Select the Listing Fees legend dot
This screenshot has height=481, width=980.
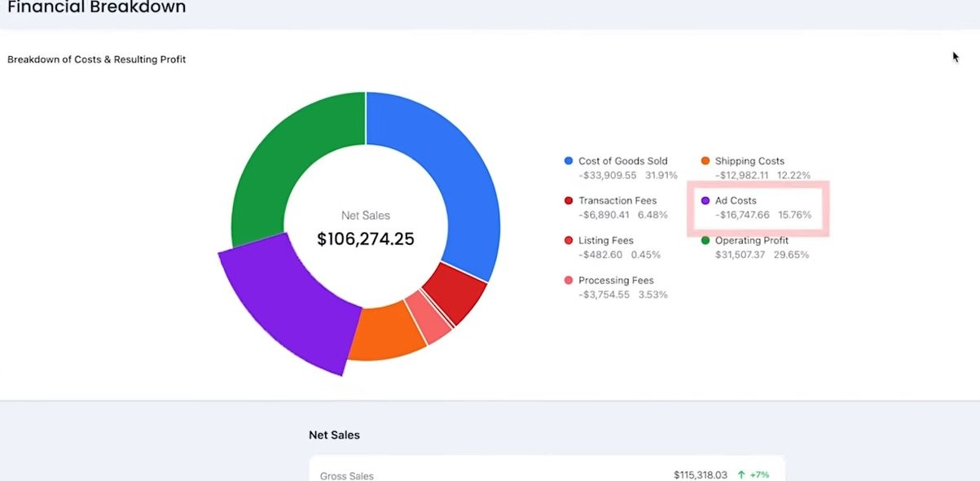coord(568,240)
